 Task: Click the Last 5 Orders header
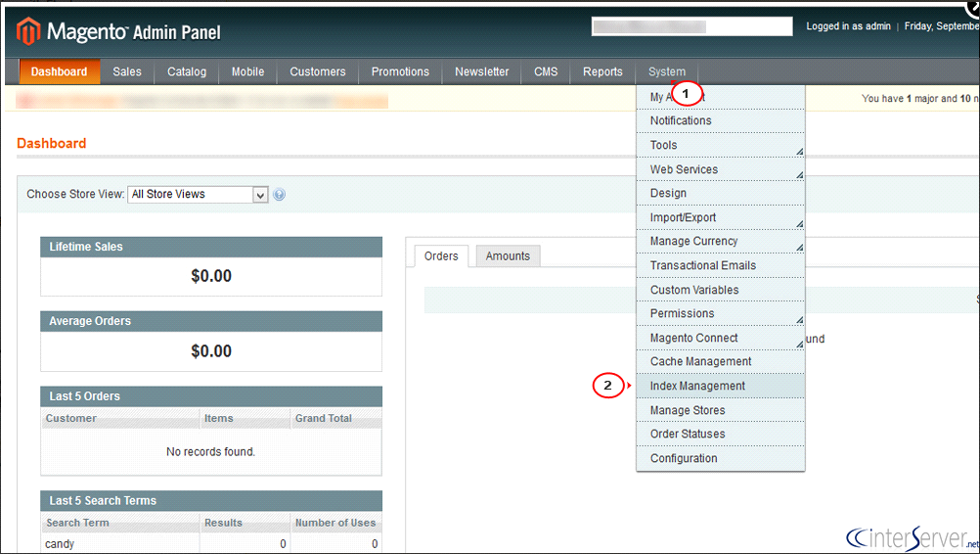click(211, 396)
